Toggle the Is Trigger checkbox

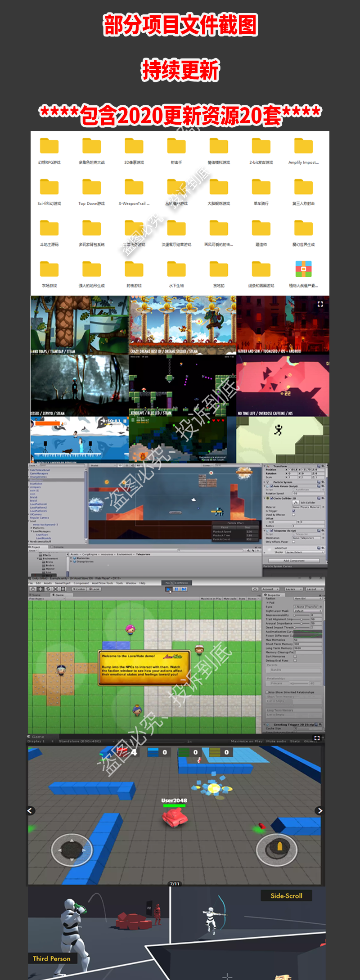click(294, 511)
